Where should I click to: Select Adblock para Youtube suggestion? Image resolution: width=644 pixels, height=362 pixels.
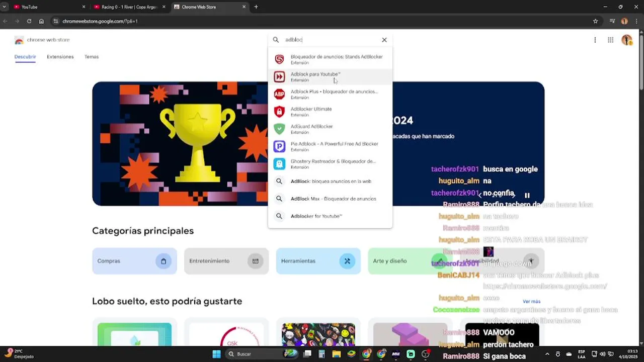click(330, 77)
